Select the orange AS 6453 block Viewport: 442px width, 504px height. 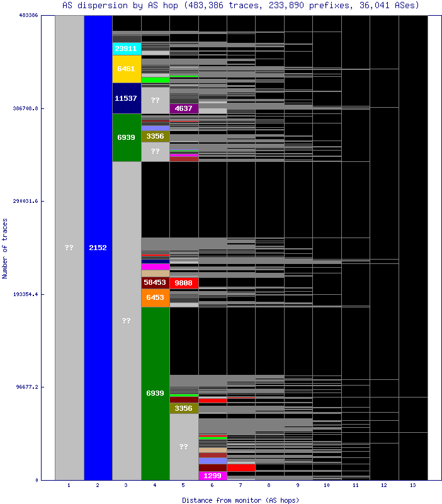click(x=155, y=297)
